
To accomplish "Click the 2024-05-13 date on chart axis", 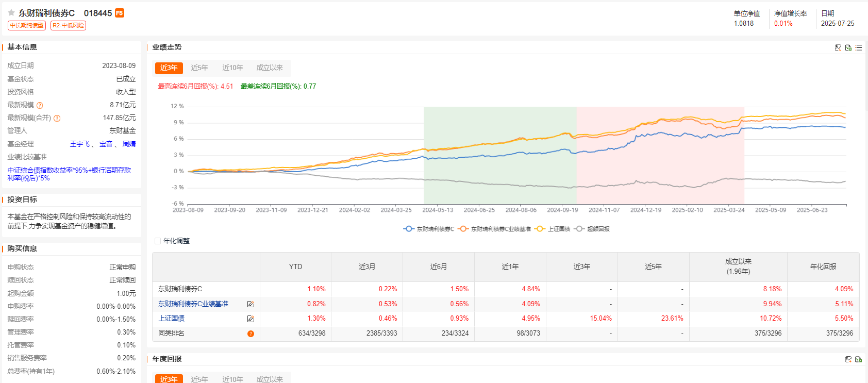I will point(438,210).
